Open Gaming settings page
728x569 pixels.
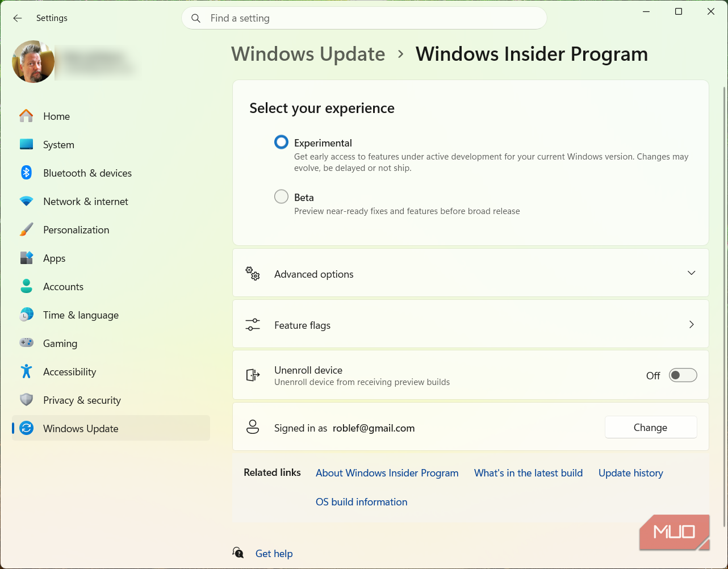pyautogui.click(x=111, y=343)
